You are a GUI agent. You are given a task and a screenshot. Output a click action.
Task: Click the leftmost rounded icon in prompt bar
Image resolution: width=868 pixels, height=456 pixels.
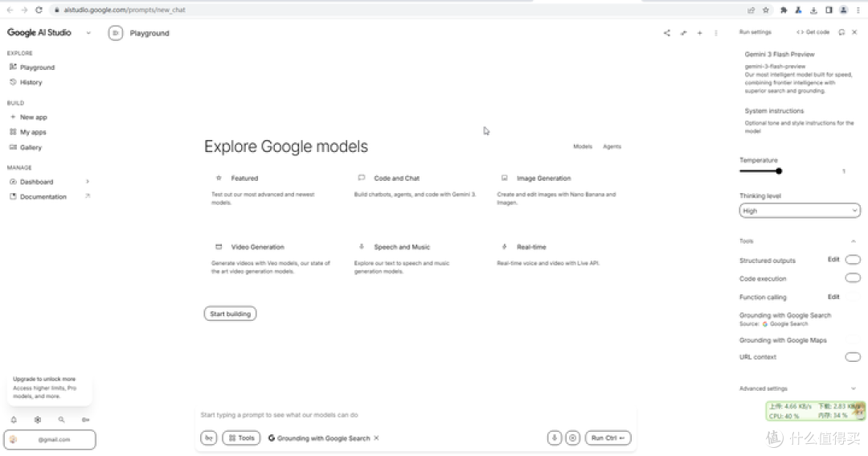click(x=209, y=438)
